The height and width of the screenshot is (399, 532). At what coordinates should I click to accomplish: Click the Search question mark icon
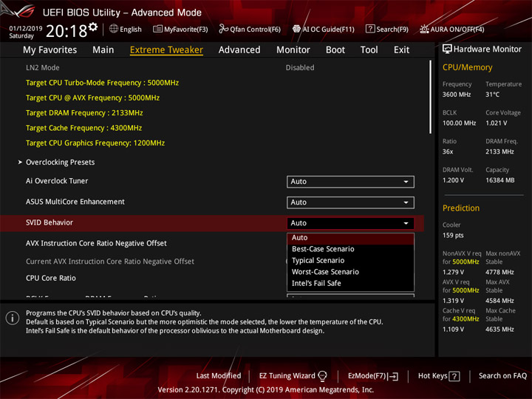370,29
